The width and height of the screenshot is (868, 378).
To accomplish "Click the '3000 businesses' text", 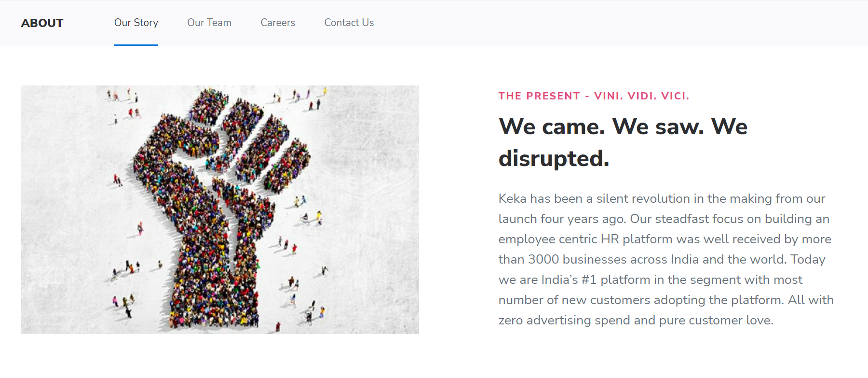I will coord(577,260).
